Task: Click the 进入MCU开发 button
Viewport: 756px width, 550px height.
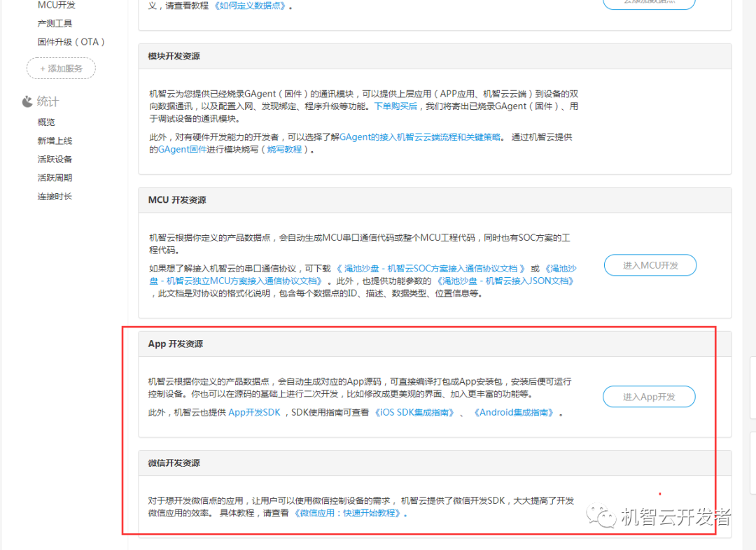Action: coord(650,265)
